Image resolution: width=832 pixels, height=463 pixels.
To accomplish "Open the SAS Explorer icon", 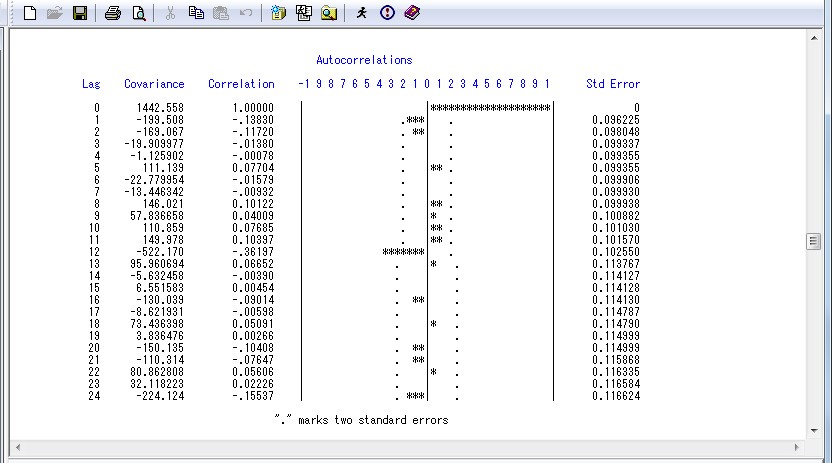I will point(304,13).
